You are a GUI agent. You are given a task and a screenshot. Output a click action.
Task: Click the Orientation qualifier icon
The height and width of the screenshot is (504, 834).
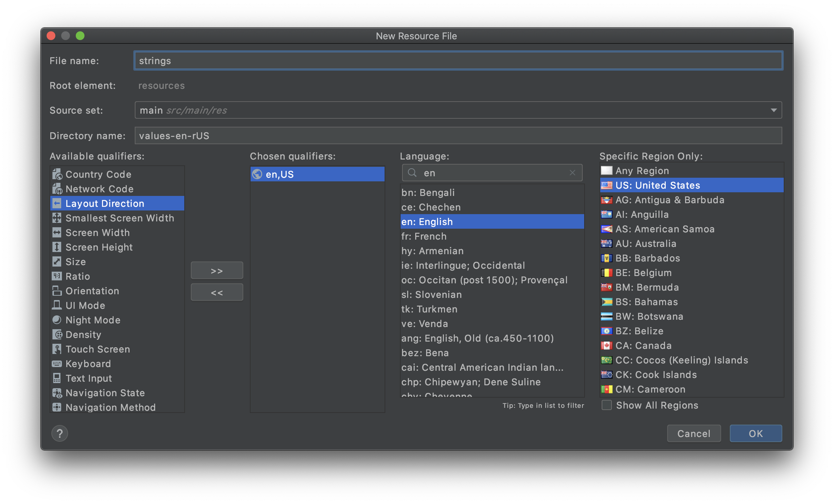[57, 291]
